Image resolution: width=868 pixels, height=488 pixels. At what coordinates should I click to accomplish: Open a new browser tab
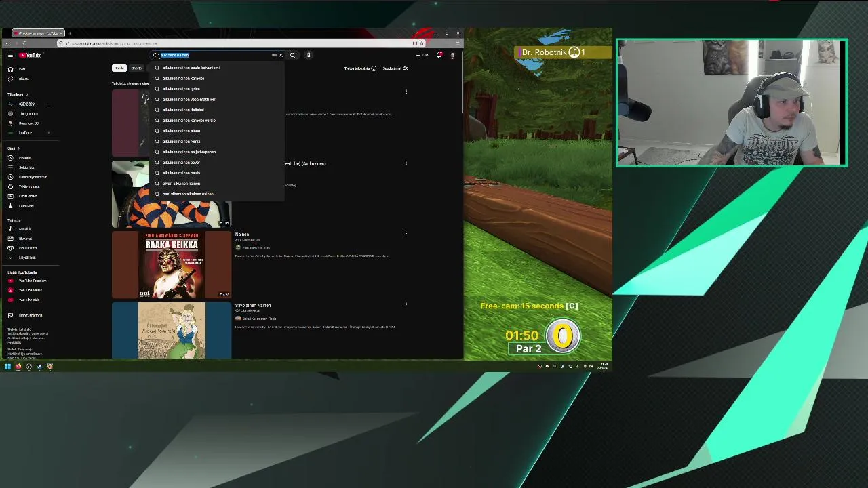coord(70,33)
